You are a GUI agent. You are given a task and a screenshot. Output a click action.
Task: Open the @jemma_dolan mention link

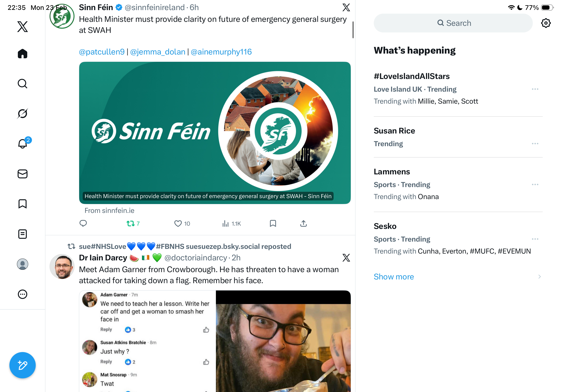tap(158, 52)
